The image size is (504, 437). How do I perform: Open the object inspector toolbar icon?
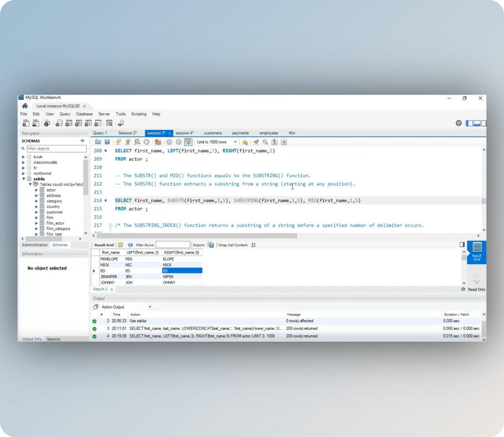pos(47,123)
